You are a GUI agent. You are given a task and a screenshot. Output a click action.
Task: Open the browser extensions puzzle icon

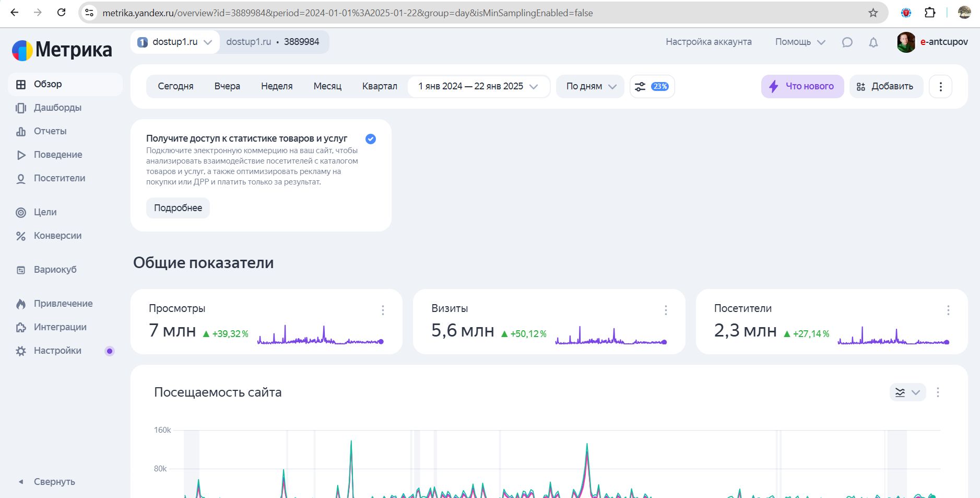point(930,13)
